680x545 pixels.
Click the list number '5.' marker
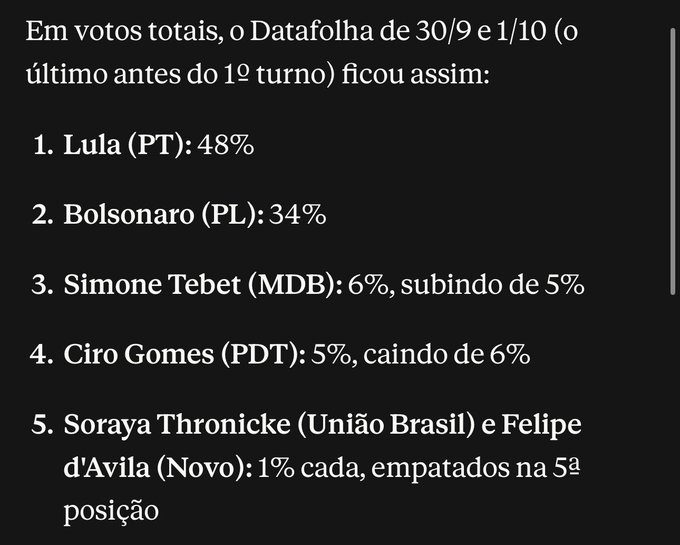pos(42,424)
